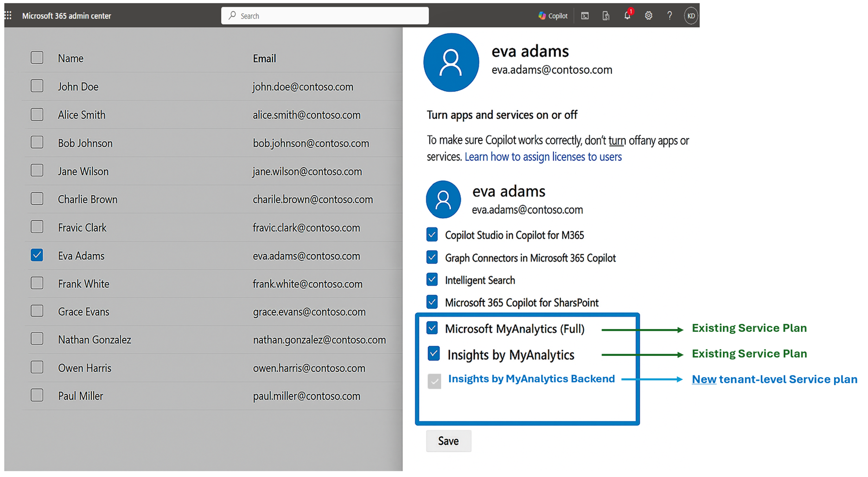Screen dimensions: 868x477
Task: Open user Eva Adams in the list
Action: tap(81, 256)
